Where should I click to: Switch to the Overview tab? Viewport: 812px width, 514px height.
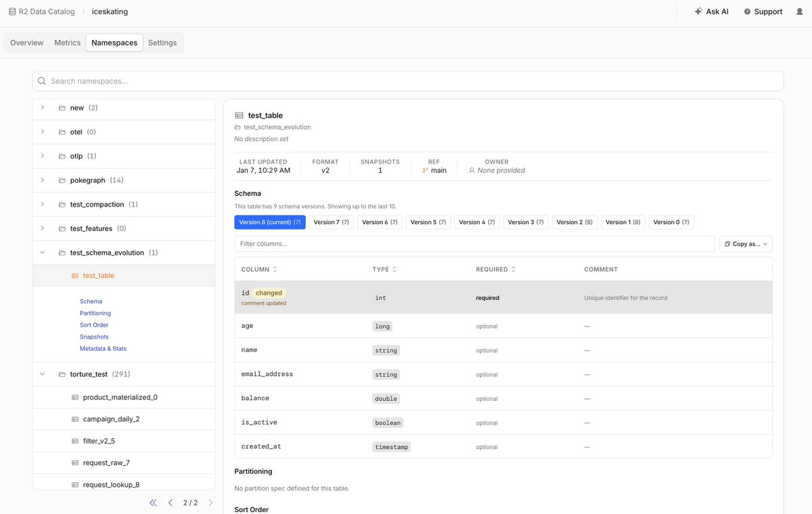(x=27, y=43)
